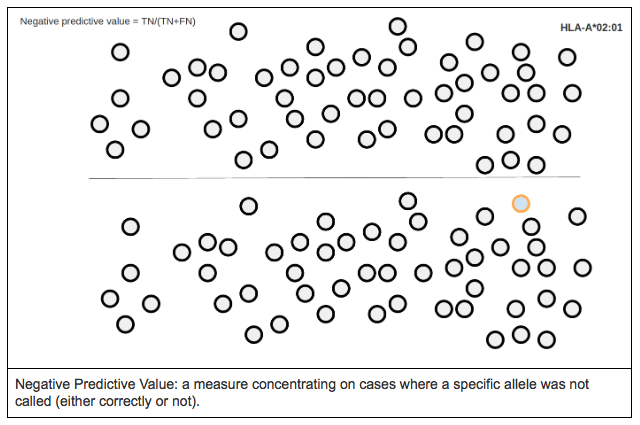The image size is (640, 425).
Task: Click the Negative predictive value formula text
Action: 108,21
